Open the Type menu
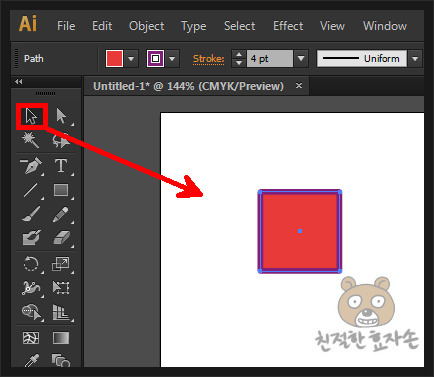Viewport: 434px width, 377px height. 194,26
